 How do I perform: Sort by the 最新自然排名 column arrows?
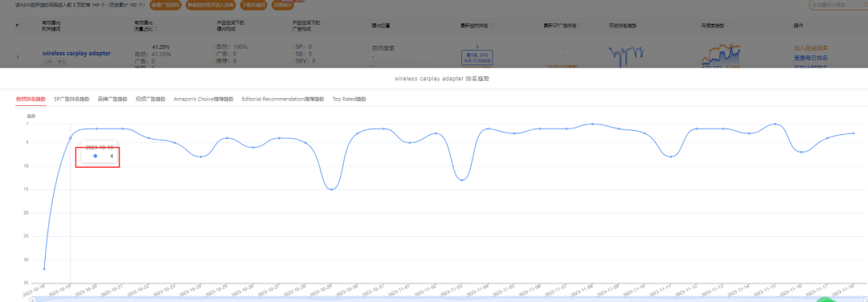pyautogui.click(x=492, y=26)
